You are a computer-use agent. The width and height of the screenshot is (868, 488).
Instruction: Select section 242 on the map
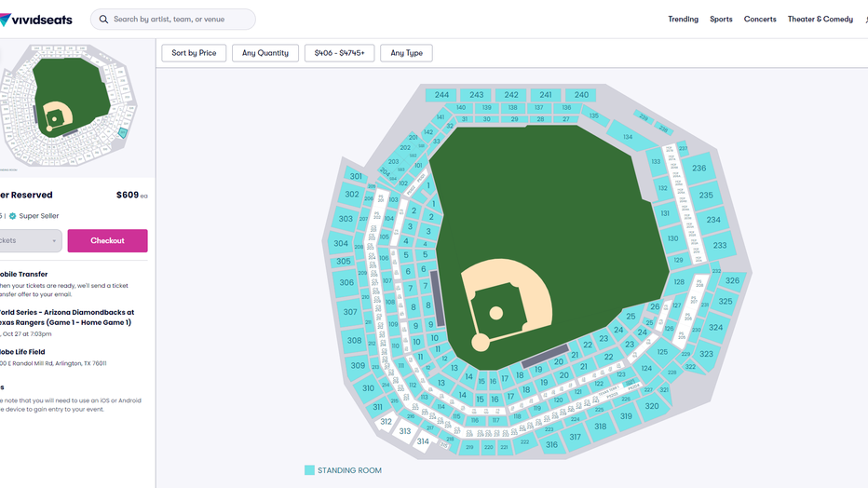click(x=511, y=95)
